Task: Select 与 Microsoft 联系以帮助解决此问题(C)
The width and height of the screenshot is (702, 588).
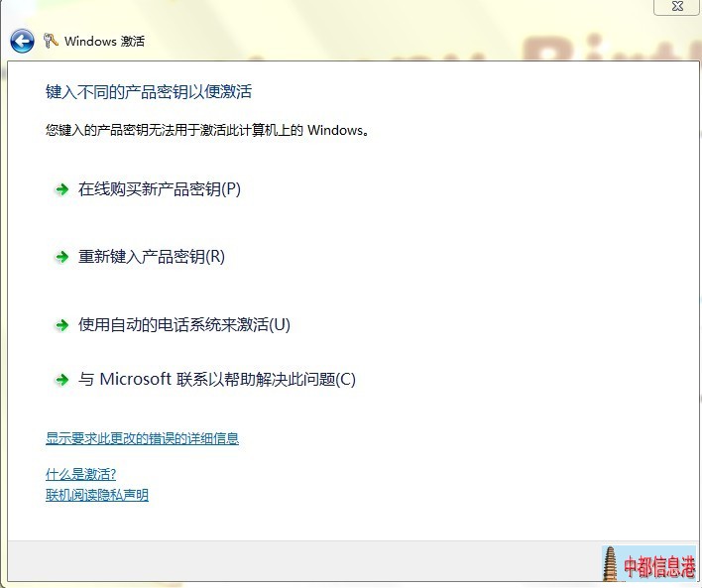Action: [x=216, y=380]
